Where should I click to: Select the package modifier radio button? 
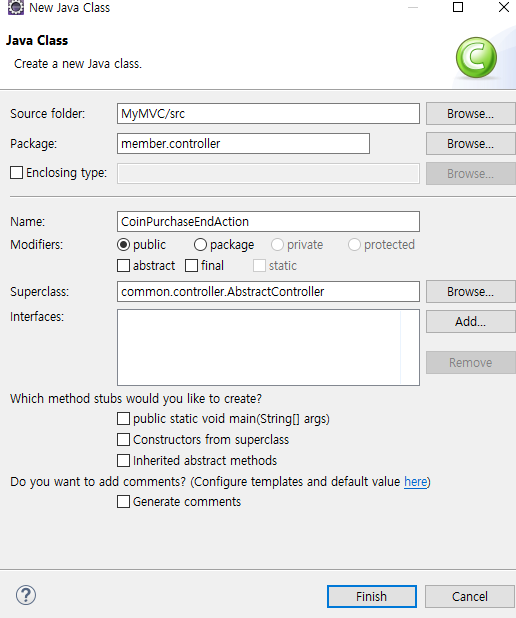coord(200,245)
